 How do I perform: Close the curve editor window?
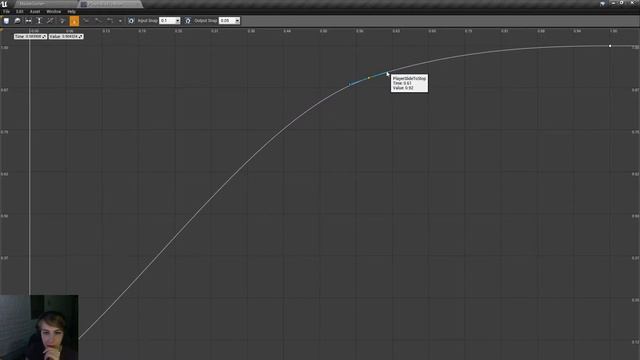point(632,3)
